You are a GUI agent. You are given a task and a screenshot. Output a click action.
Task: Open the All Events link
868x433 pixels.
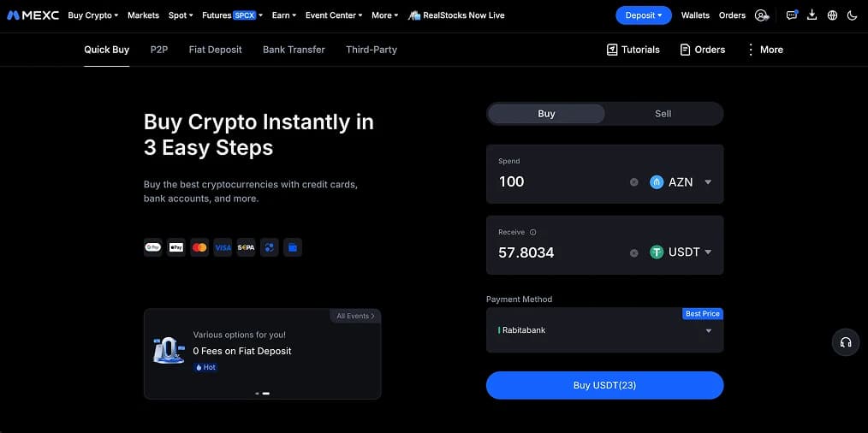click(355, 316)
